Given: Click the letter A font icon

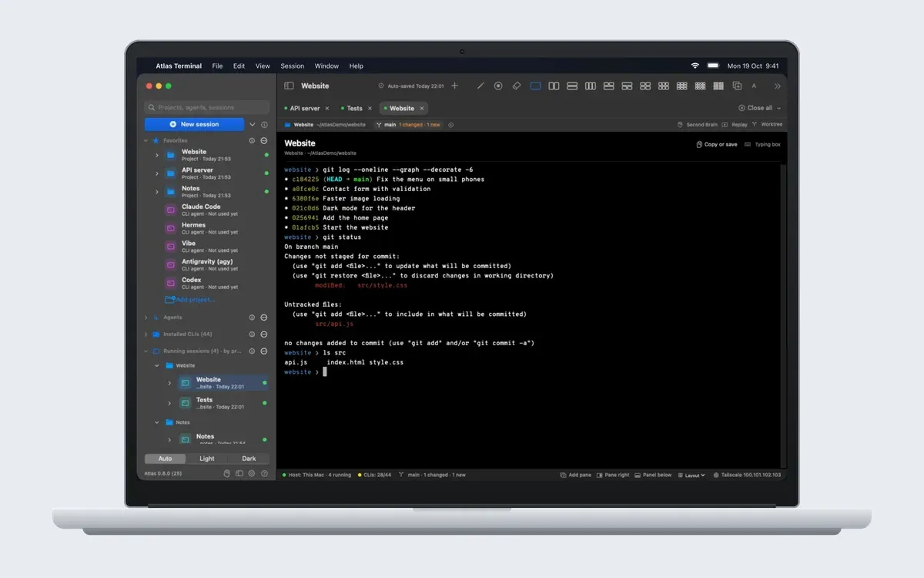Looking at the screenshot, I should tap(754, 86).
